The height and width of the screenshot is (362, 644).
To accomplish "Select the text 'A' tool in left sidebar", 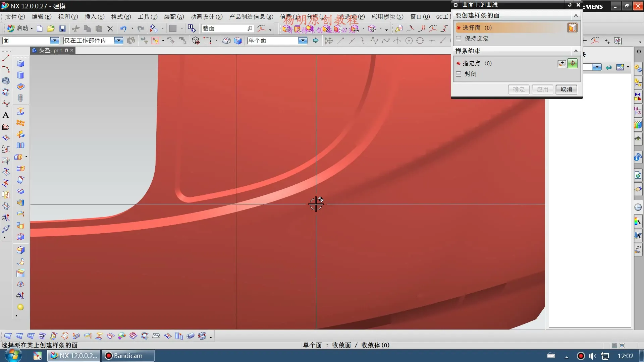I will click(6, 115).
